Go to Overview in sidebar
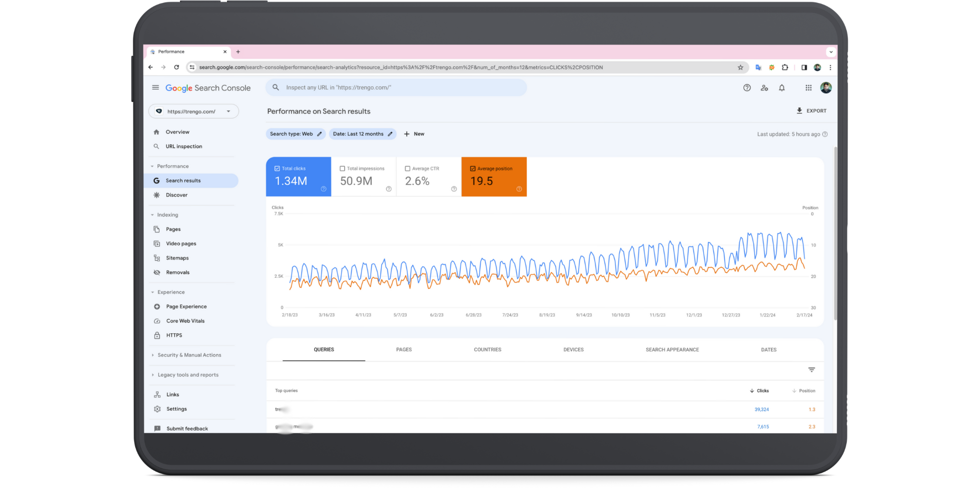 coord(177,132)
